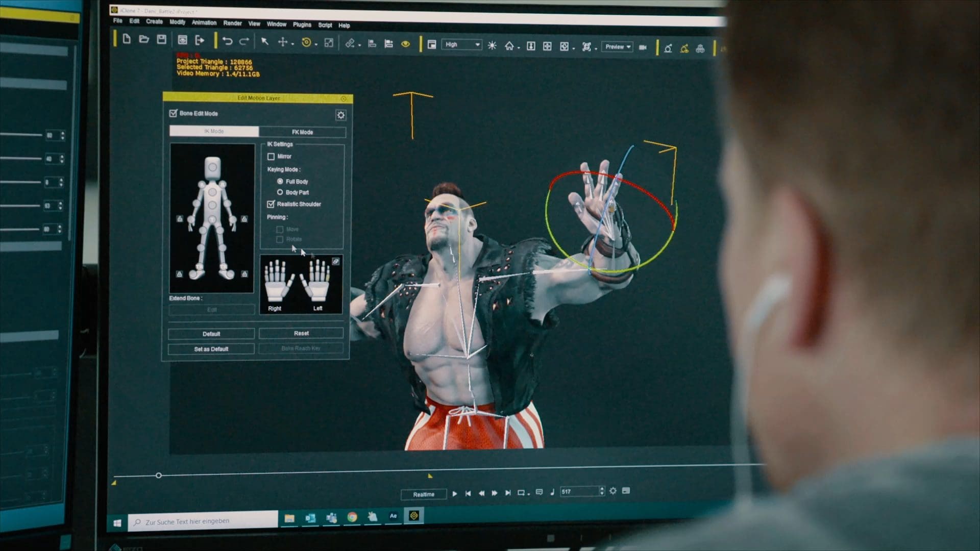
Task: Open the File menu
Action: [x=118, y=21]
